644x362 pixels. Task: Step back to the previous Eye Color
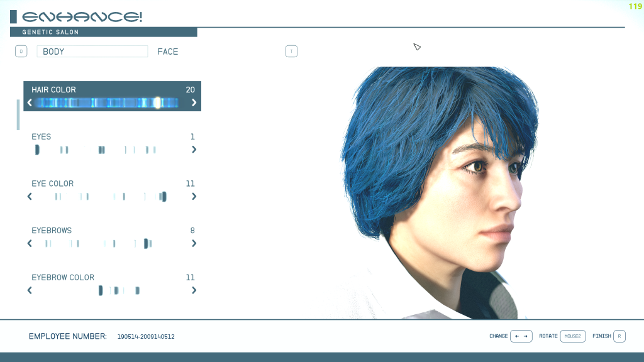(30, 196)
